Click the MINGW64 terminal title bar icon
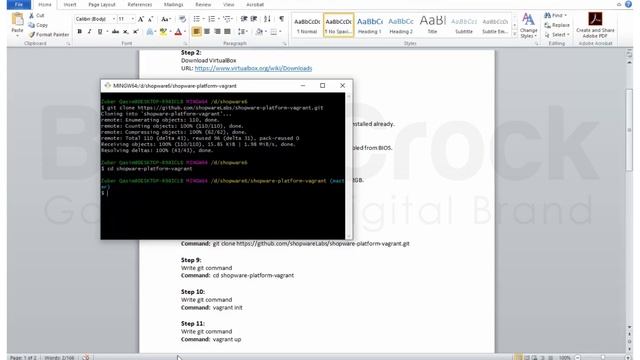This screenshot has width=640, height=360. pyautogui.click(x=107, y=85)
